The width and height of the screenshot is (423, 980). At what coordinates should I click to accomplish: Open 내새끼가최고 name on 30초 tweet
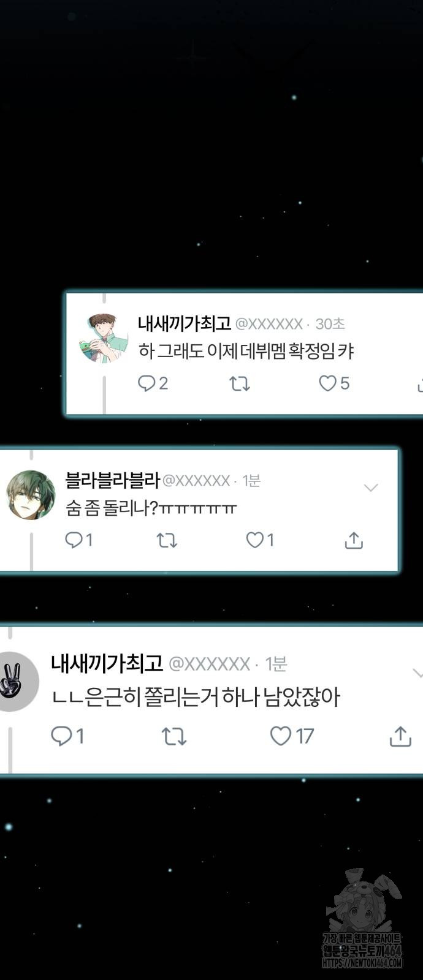click(x=184, y=323)
